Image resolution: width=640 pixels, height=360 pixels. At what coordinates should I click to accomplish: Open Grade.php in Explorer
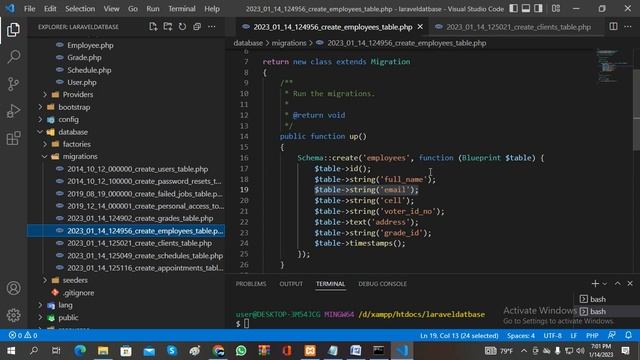point(84,58)
